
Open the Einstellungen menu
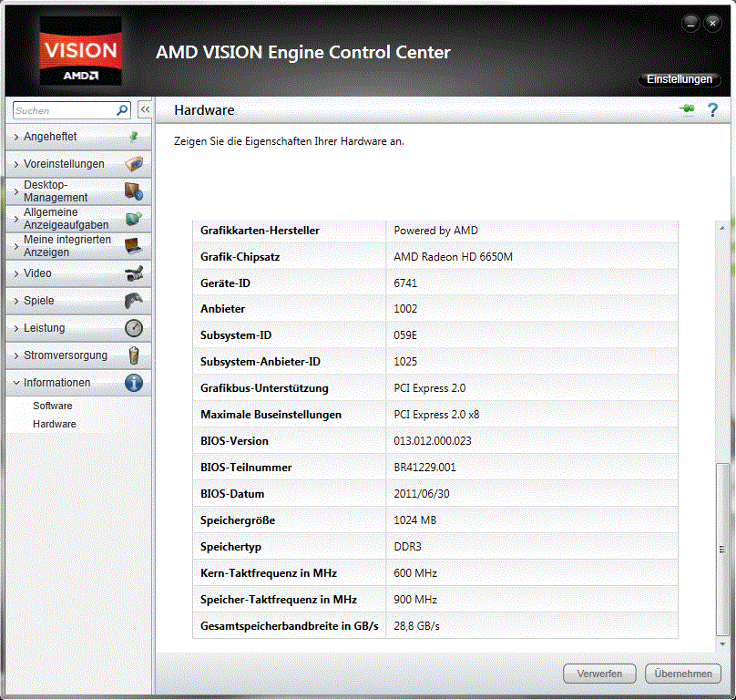680,79
